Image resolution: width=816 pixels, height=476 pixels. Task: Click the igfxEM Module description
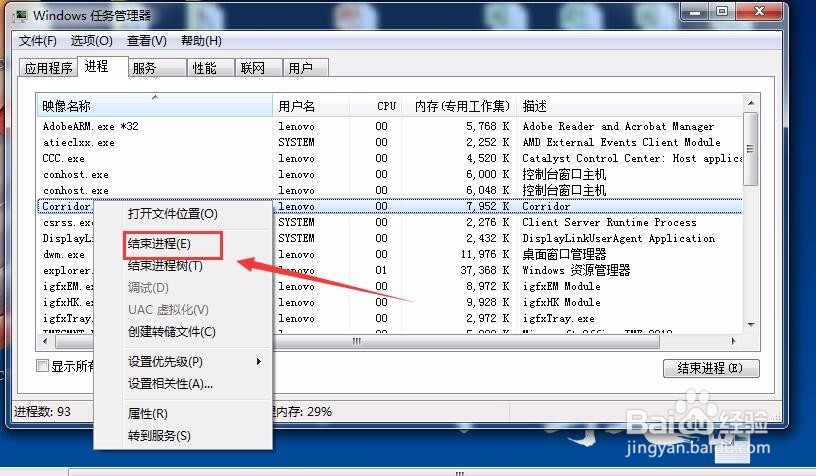click(x=562, y=287)
